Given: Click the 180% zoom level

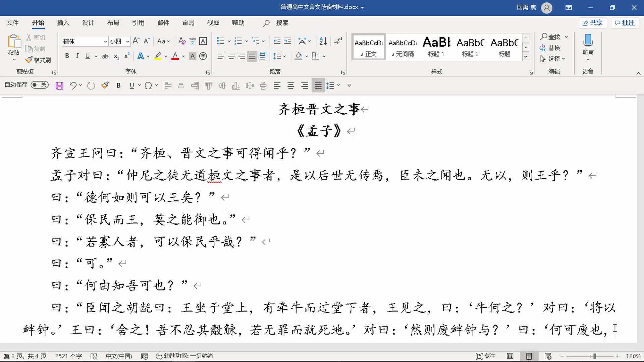Looking at the screenshot, I should tap(633, 356).
